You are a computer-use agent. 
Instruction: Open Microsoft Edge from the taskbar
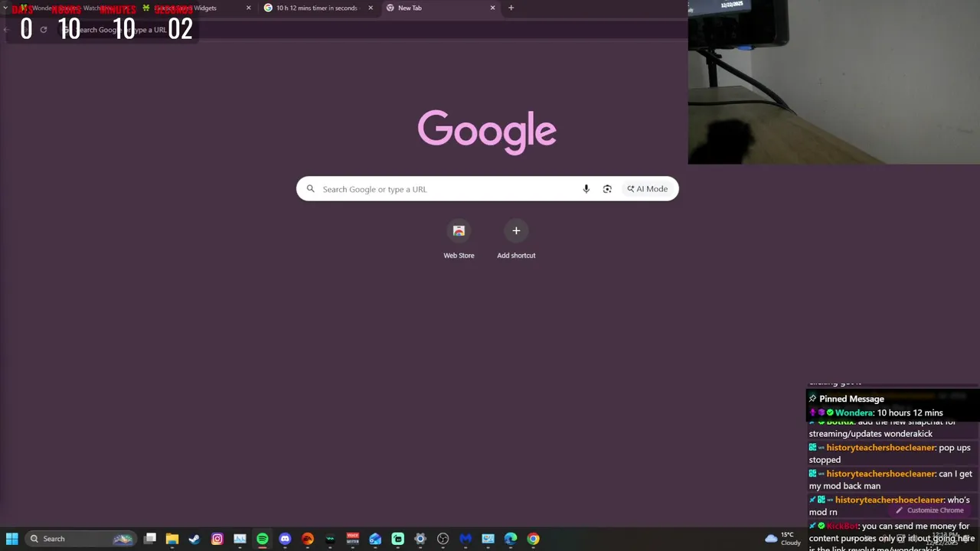pyautogui.click(x=511, y=539)
